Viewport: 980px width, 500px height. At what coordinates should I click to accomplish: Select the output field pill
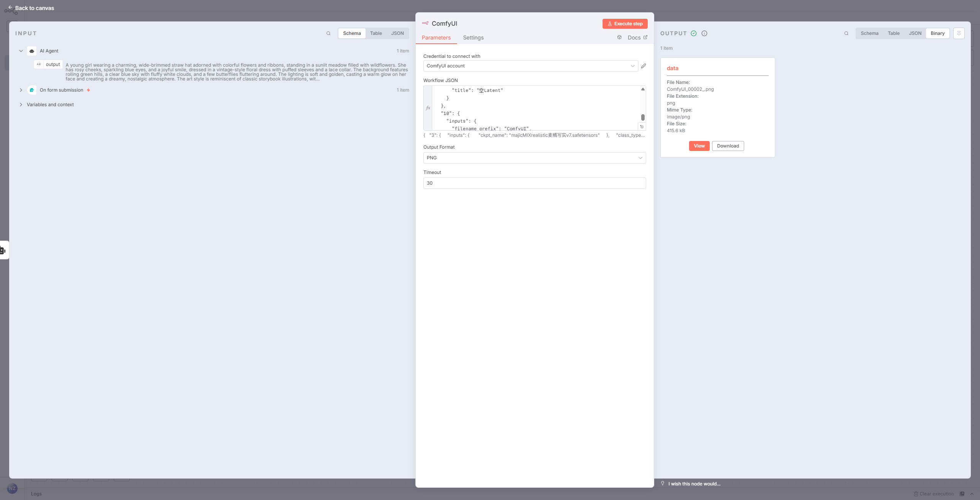(48, 64)
